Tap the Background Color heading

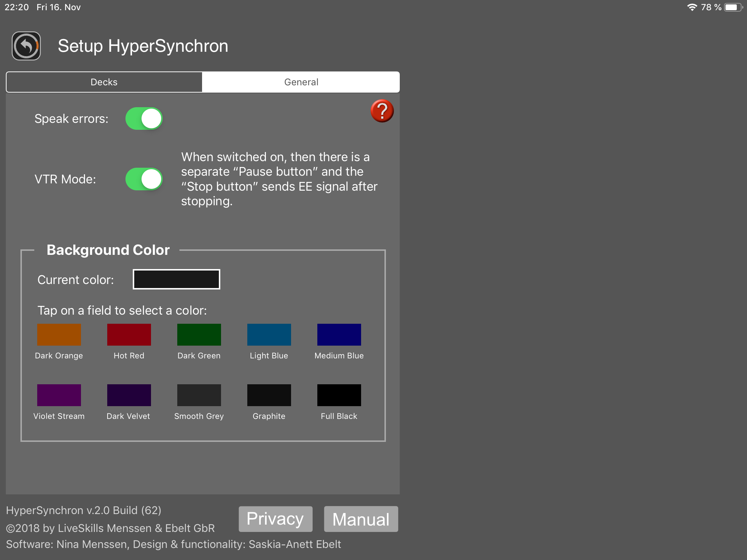point(108,250)
